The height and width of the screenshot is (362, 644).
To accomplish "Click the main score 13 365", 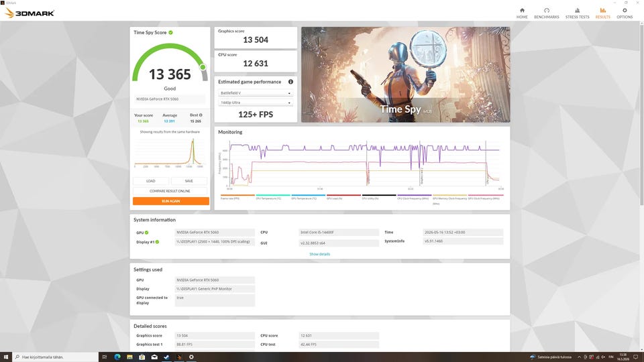I will click(170, 74).
